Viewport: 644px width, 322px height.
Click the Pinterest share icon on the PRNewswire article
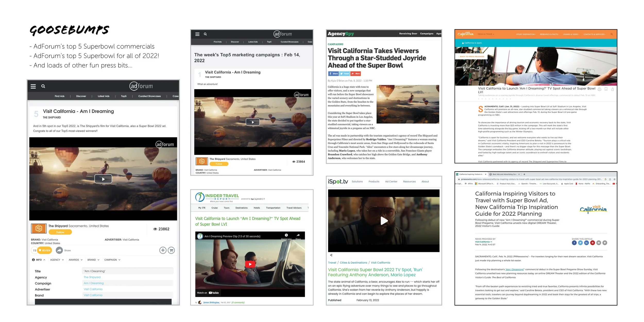click(x=592, y=243)
